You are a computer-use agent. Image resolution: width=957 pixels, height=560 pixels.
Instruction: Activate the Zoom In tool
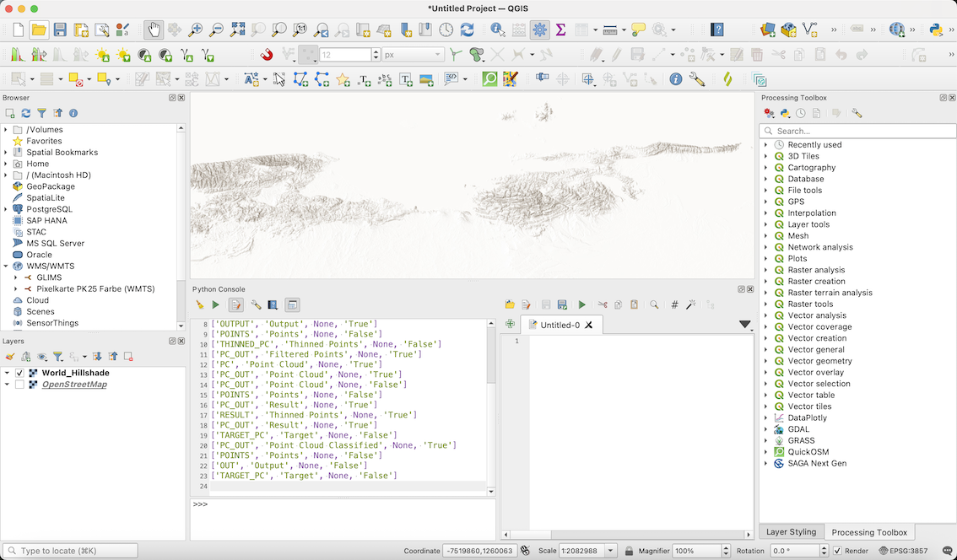tap(194, 28)
